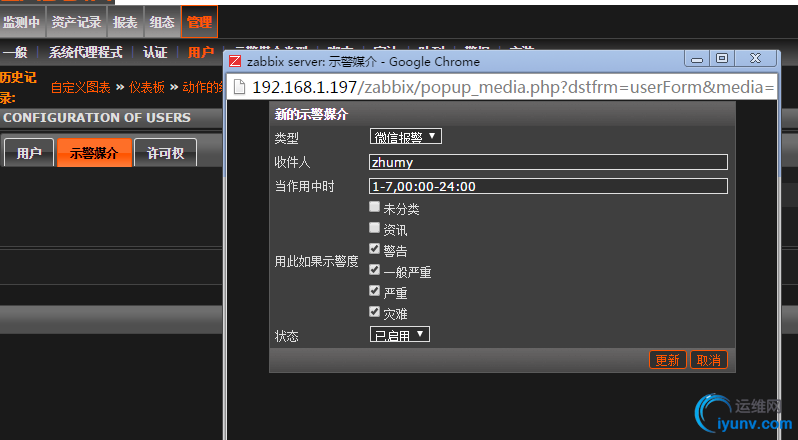Viewport: 798px width, 440px height.
Task: Open the 监测中 menu
Action: 22,22
